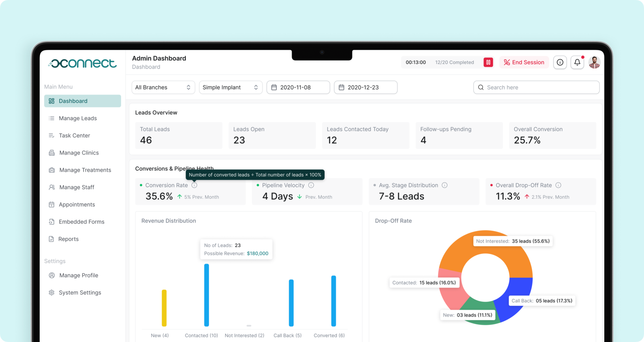
Task: Click the Manage Leads list icon
Action: click(52, 118)
